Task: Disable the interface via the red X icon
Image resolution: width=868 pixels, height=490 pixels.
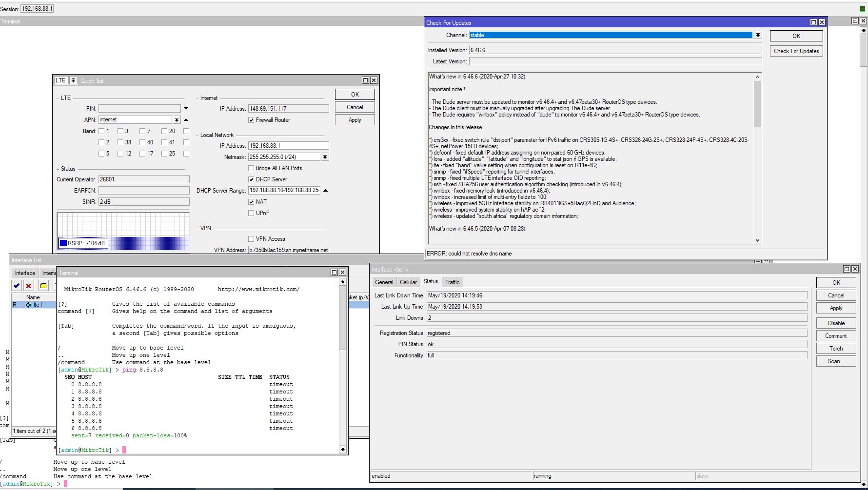Action: point(29,286)
